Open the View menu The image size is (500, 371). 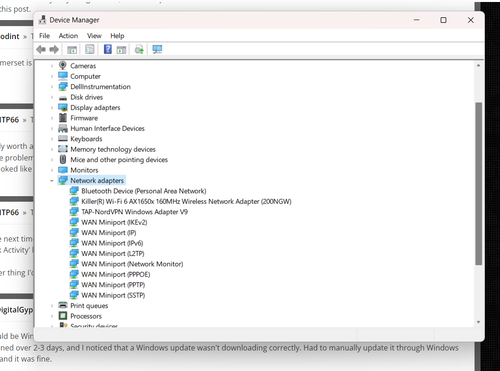[x=94, y=36]
